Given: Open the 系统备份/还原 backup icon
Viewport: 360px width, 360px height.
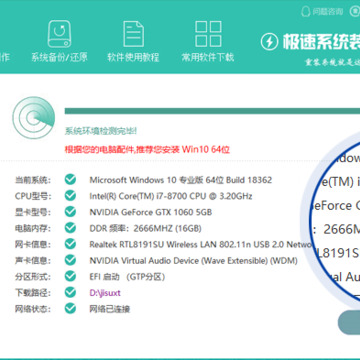Looking at the screenshot, I should tap(60, 33).
